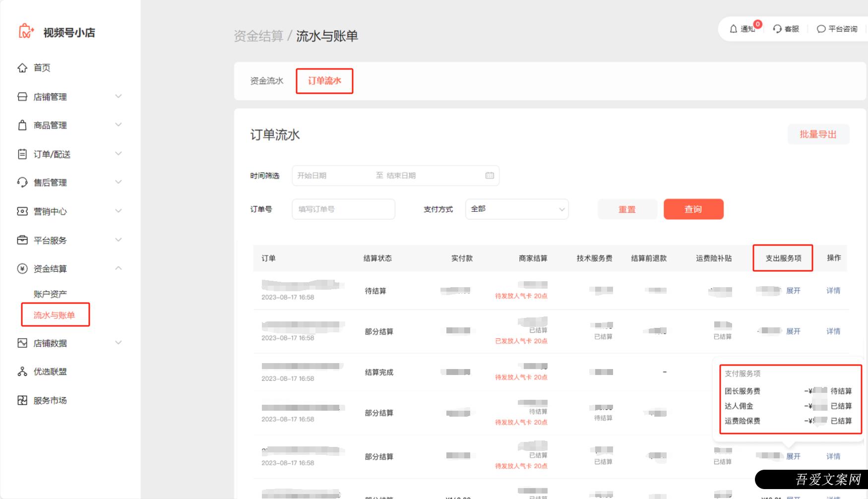Click the 运费险保费 popup row
868x499 pixels.
point(789,421)
